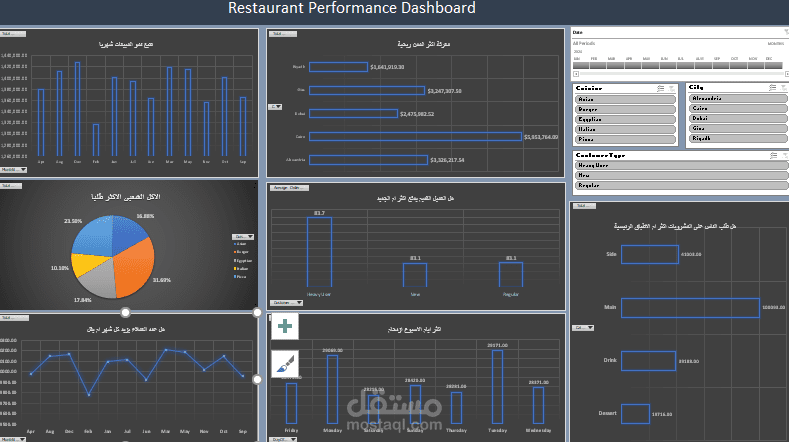
Task: Toggle multi-select in the City slicer
Action: click(772, 88)
